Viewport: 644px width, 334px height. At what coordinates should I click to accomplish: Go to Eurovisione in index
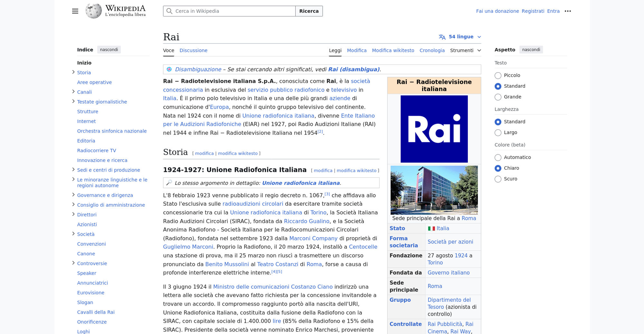click(x=90, y=292)
